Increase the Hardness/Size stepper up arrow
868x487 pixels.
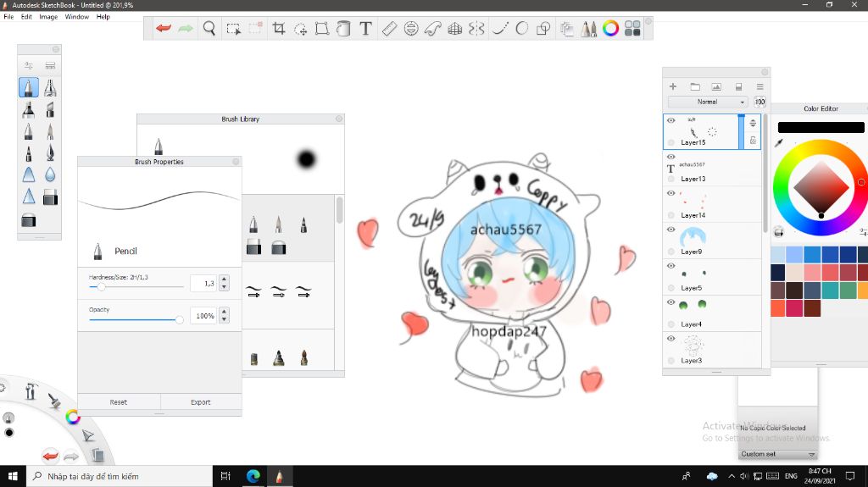pyautogui.click(x=224, y=279)
